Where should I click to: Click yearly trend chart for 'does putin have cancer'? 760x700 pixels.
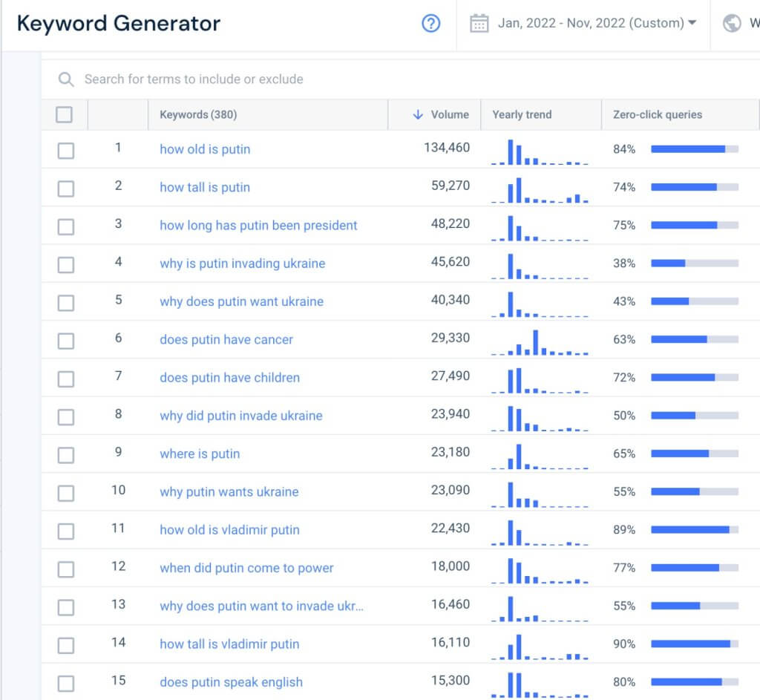tap(540, 341)
